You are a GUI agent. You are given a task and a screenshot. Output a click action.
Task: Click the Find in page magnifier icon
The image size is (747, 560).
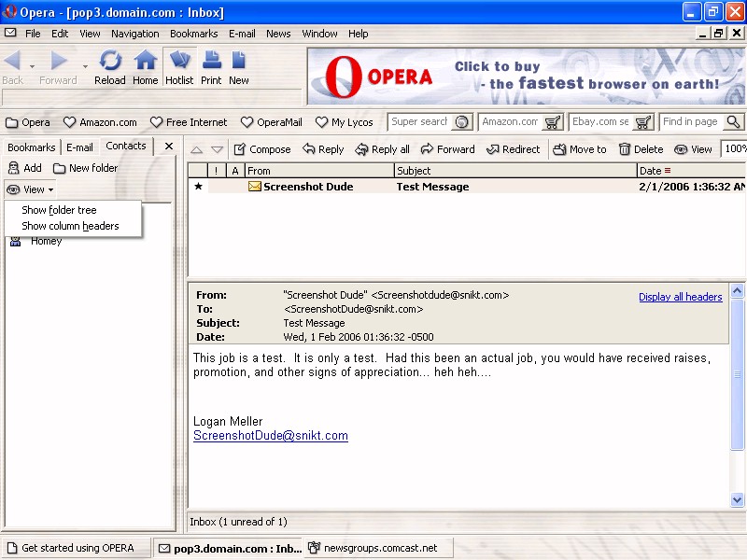pos(734,122)
